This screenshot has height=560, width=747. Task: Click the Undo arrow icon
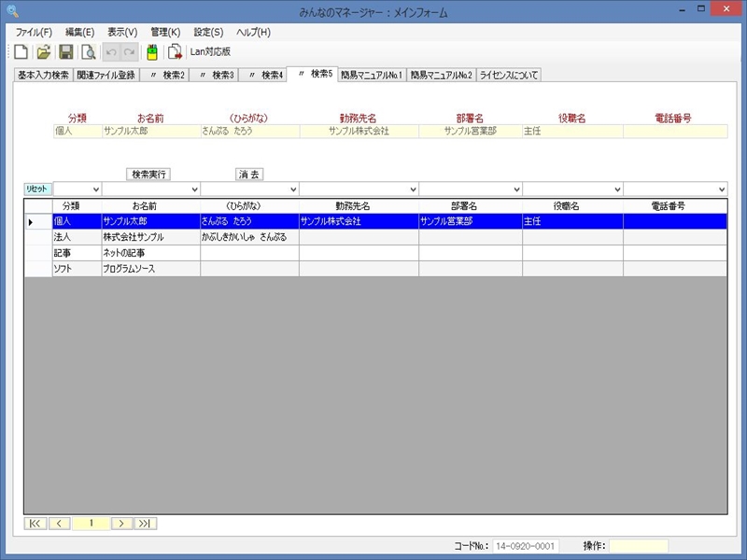111,52
